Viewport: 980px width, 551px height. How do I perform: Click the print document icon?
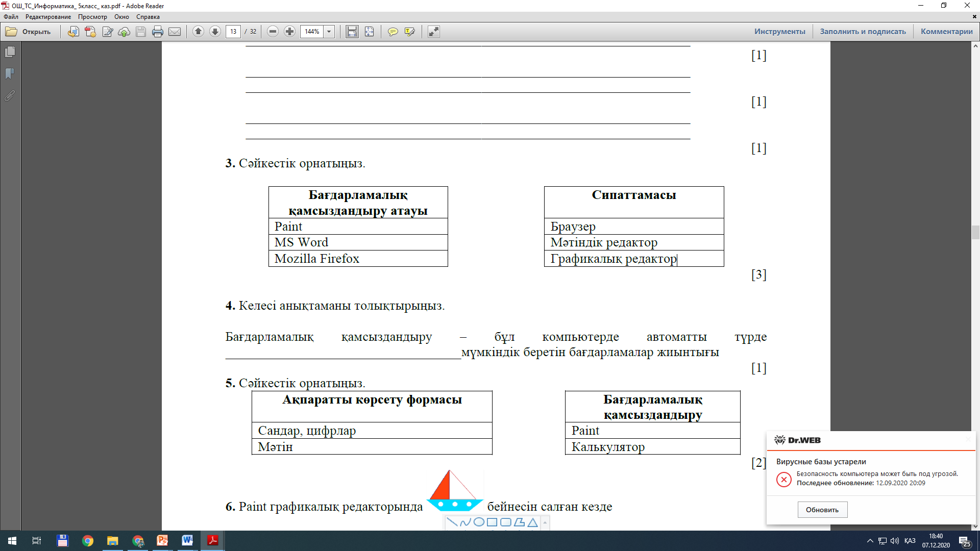coord(158,32)
